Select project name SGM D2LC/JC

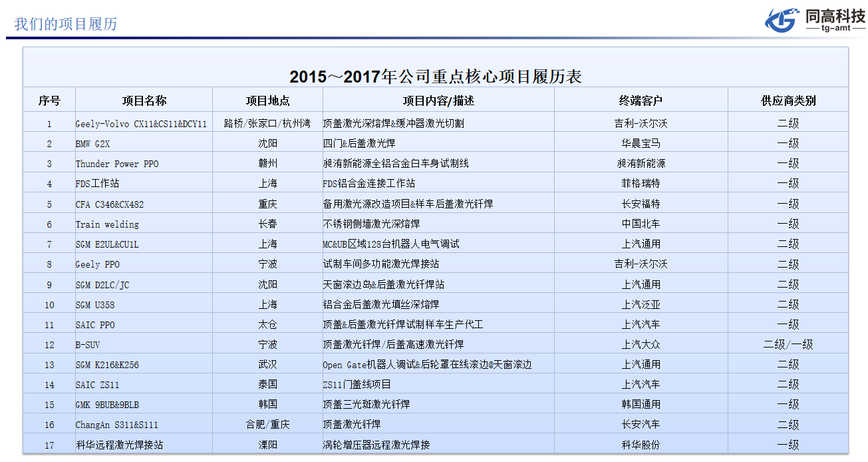[x=102, y=284]
